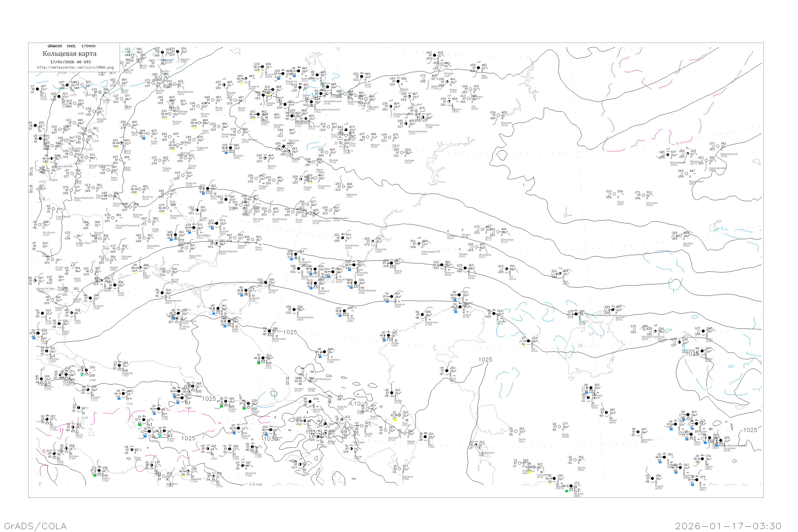The image size is (798, 532).
Task: Click the half-filled station circle above Ургенч
Action: [606, 413]
